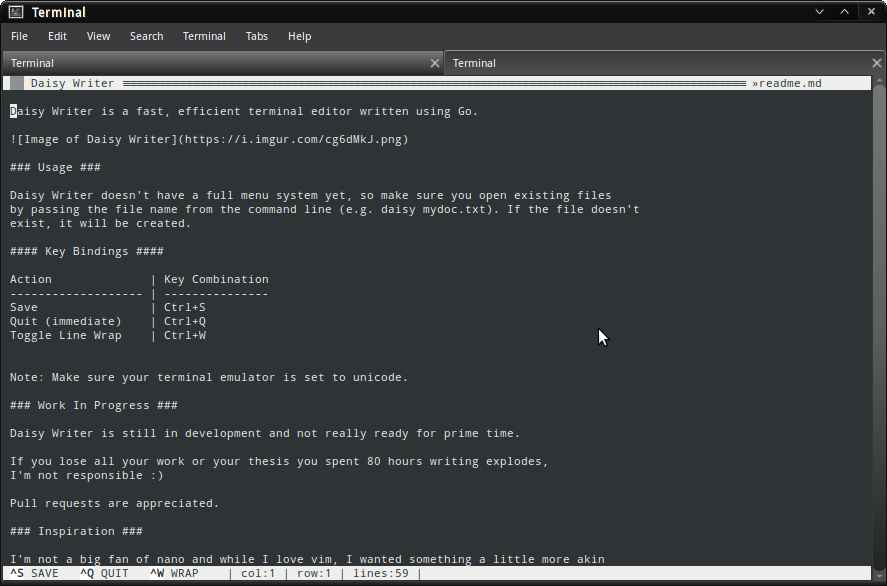Click the Action column header
Viewport: 887px width, 586px height.
tap(31, 279)
